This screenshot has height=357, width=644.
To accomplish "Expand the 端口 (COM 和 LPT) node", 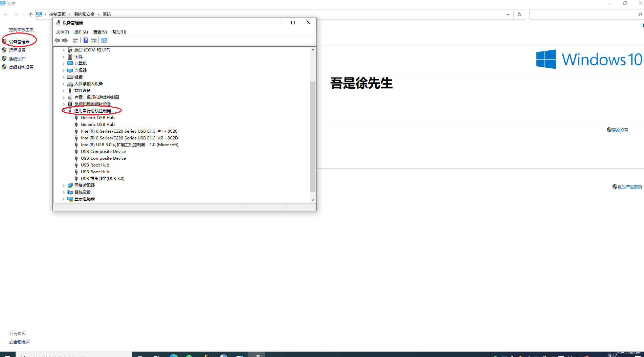I will pyautogui.click(x=63, y=50).
